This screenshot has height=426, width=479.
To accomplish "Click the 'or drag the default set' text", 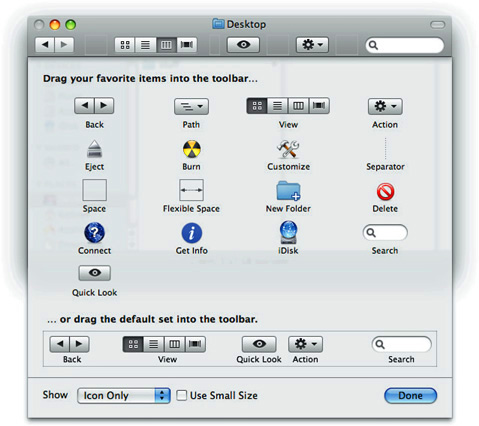I will point(152,319).
